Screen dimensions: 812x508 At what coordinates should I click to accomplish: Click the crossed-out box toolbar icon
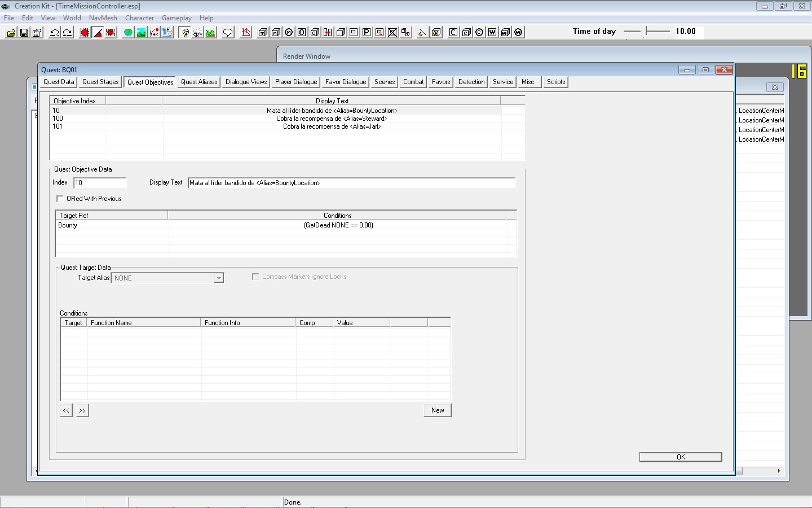392,32
